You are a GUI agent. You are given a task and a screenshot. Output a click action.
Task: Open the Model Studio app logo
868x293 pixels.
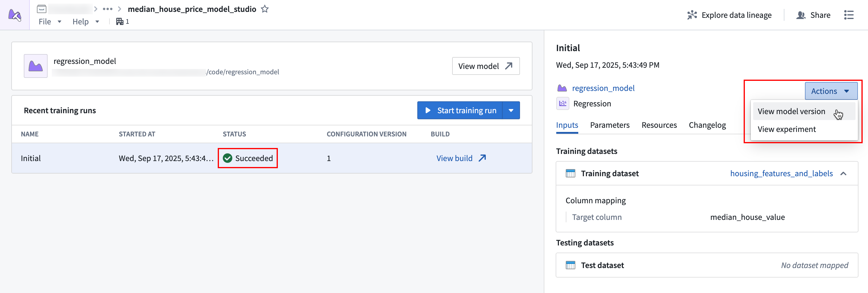[15, 15]
